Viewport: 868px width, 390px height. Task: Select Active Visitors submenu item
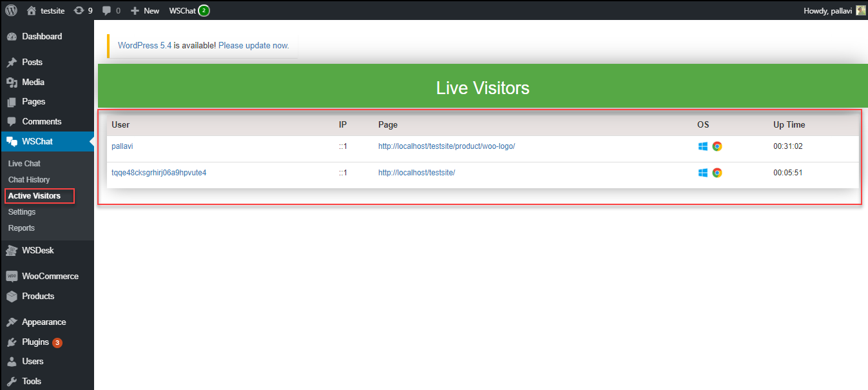35,196
